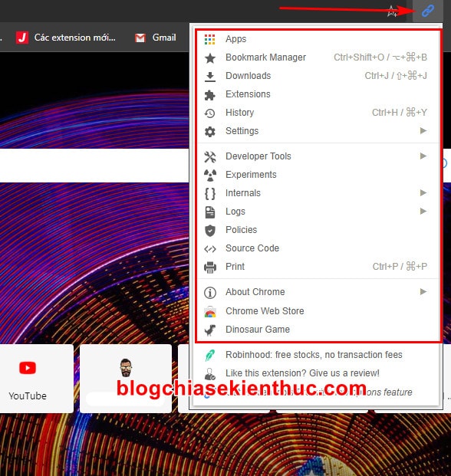The height and width of the screenshot is (476, 451).
Task: Click the 'Ctrl+H / ⌘+Y' shortcut text
Action: tap(400, 113)
